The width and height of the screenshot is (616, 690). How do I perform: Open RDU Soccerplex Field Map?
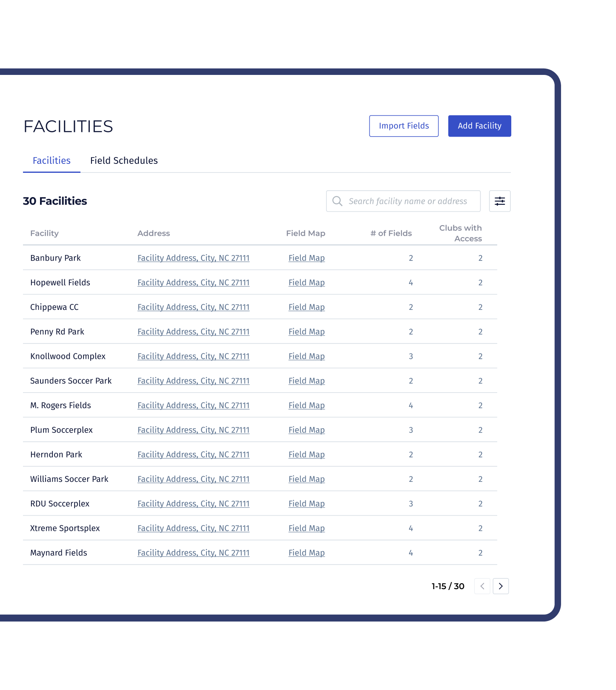click(307, 504)
